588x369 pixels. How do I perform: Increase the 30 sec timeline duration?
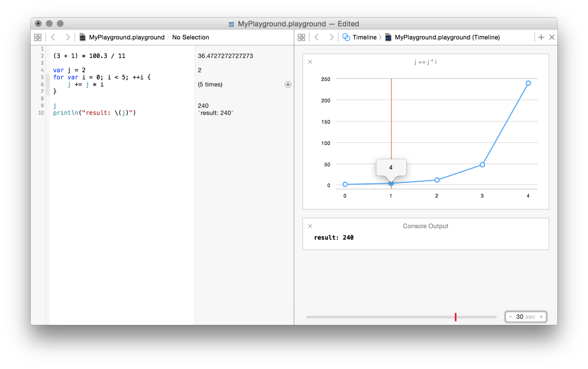[541, 317]
